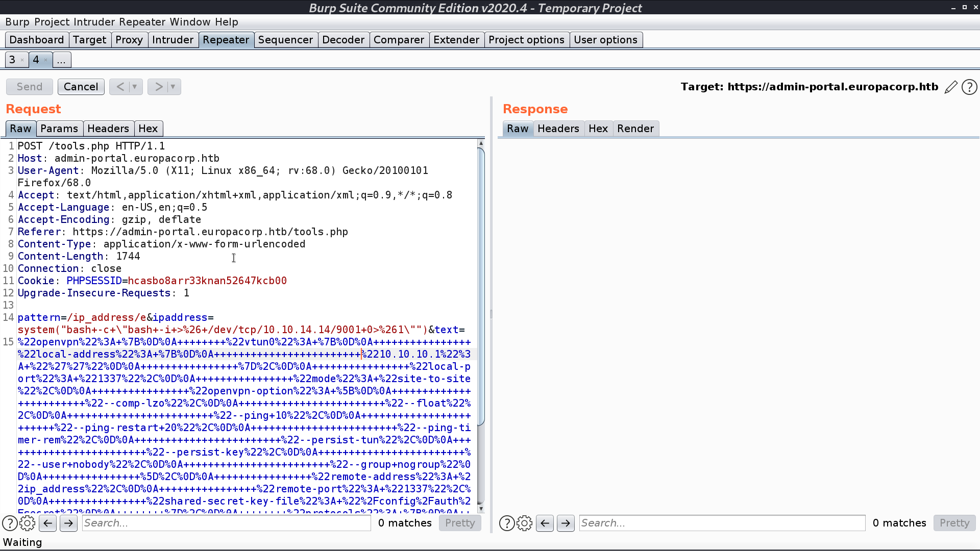This screenshot has height=551, width=980.
Task: Open the Project options tab
Action: (x=527, y=40)
